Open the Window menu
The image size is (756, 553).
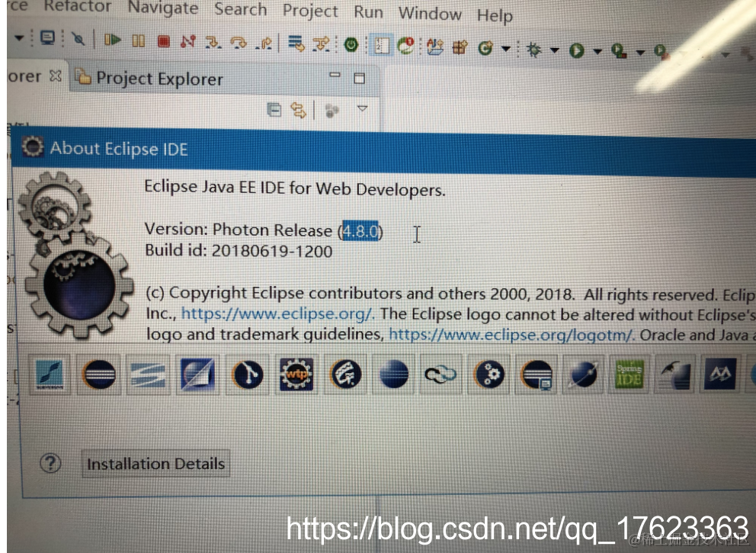[430, 13]
